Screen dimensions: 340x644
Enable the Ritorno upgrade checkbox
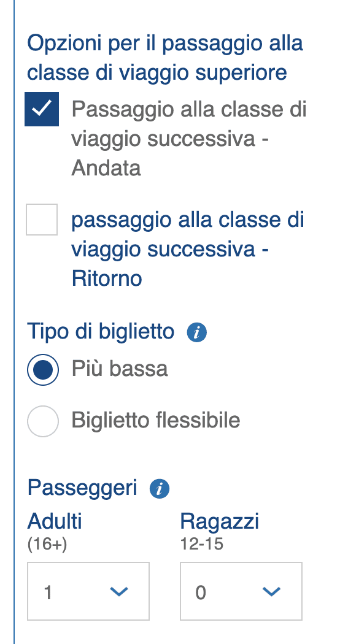point(42,220)
